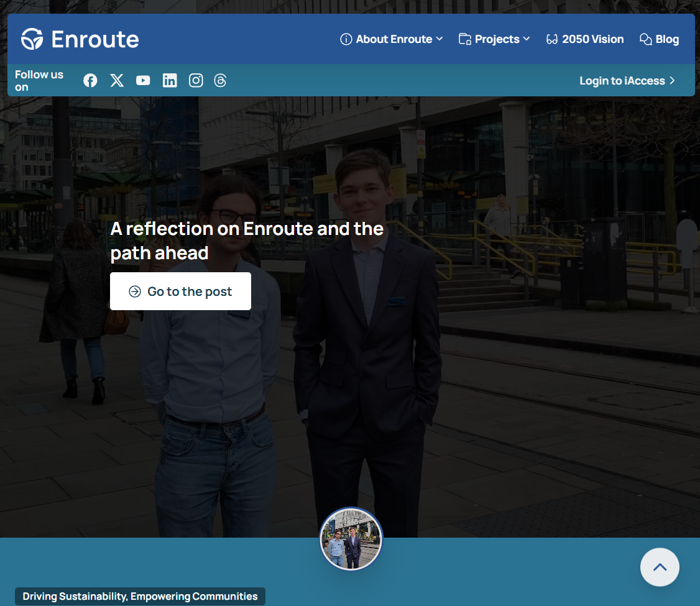
Task: Go to the Blog menu item
Action: pos(667,39)
